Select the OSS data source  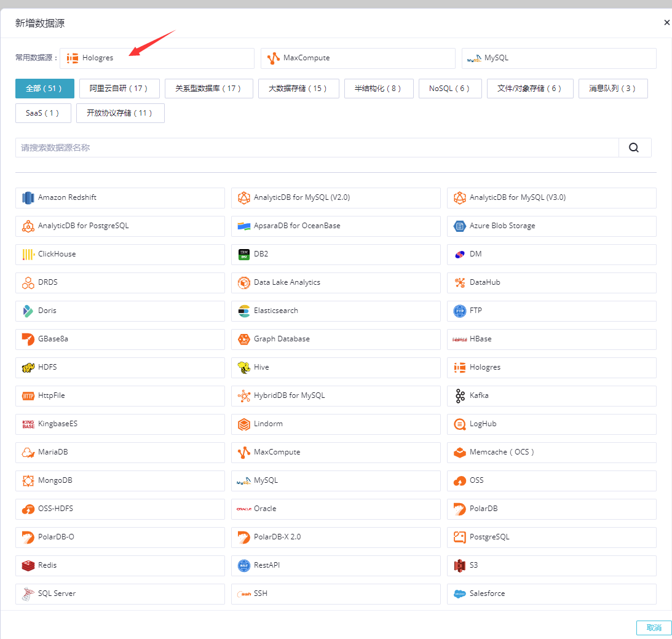(x=551, y=481)
